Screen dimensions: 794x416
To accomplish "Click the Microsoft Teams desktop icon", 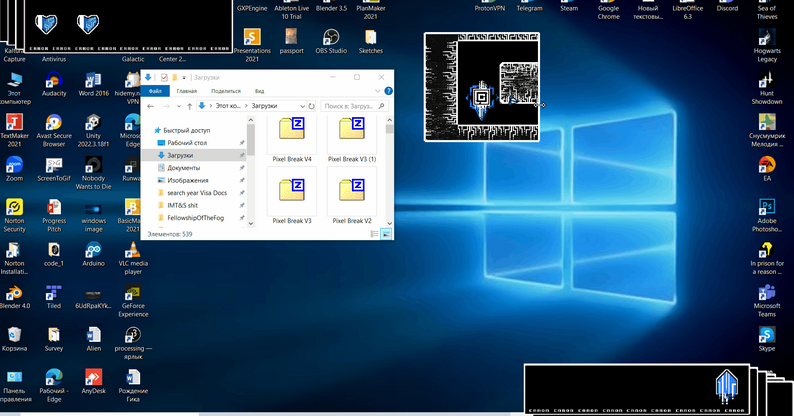I will (767, 293).
